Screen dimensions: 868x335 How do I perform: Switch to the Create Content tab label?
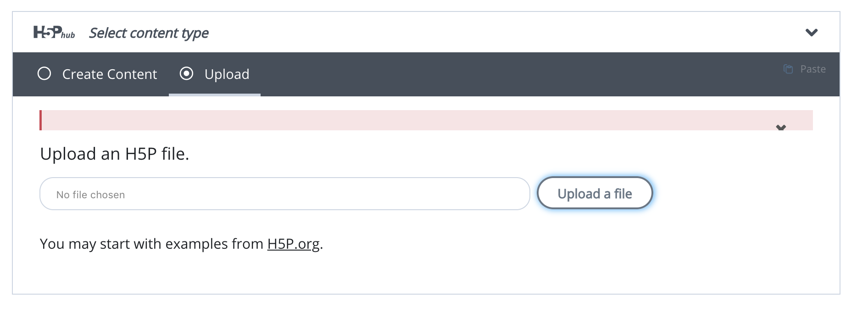pyautogui.click(x=110, y=74)
